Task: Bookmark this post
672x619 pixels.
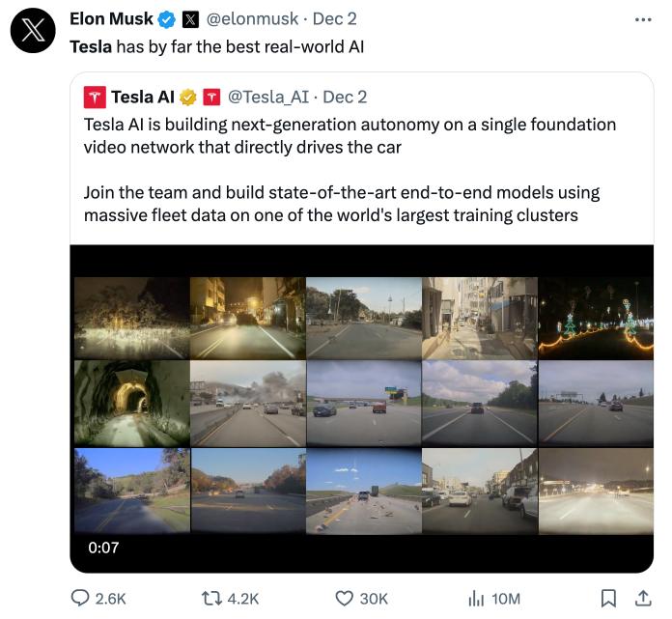Action: (x=608, y=599)
